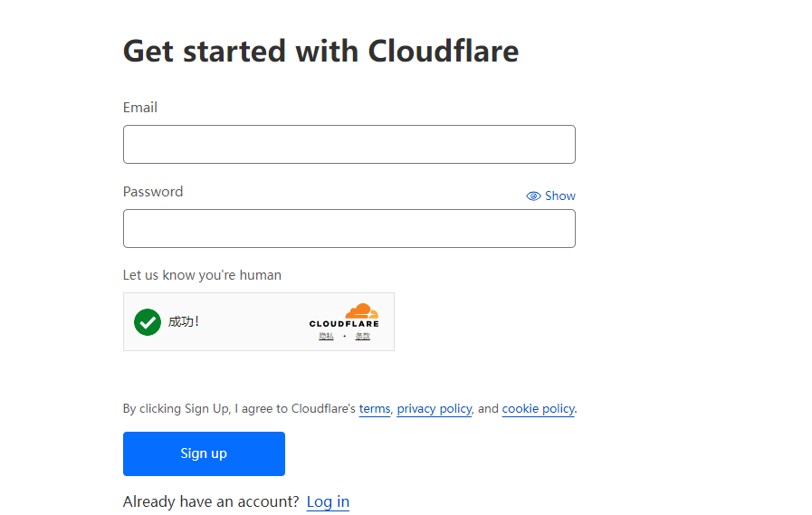
Task: Focus the Password input field
Action: coord(349,229)
